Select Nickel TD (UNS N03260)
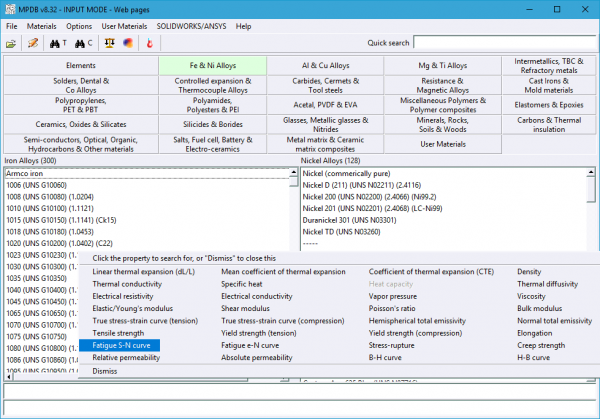600x419 pixels. click(x=444, y=232)
